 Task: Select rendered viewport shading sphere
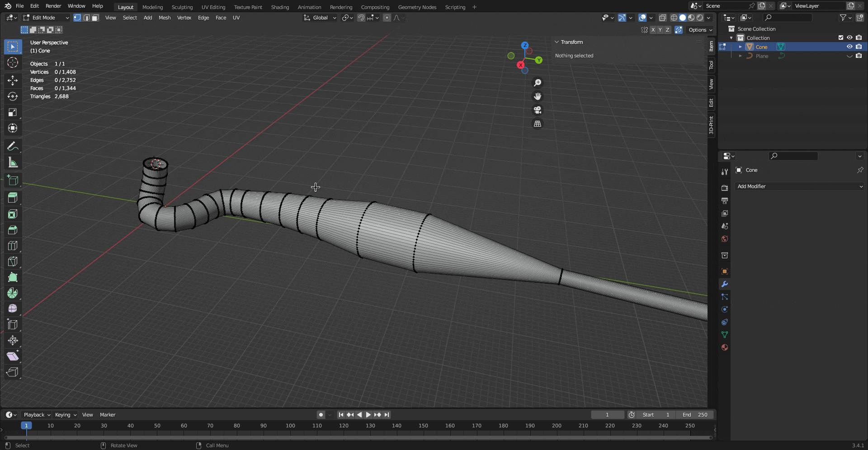coord(700,18)
